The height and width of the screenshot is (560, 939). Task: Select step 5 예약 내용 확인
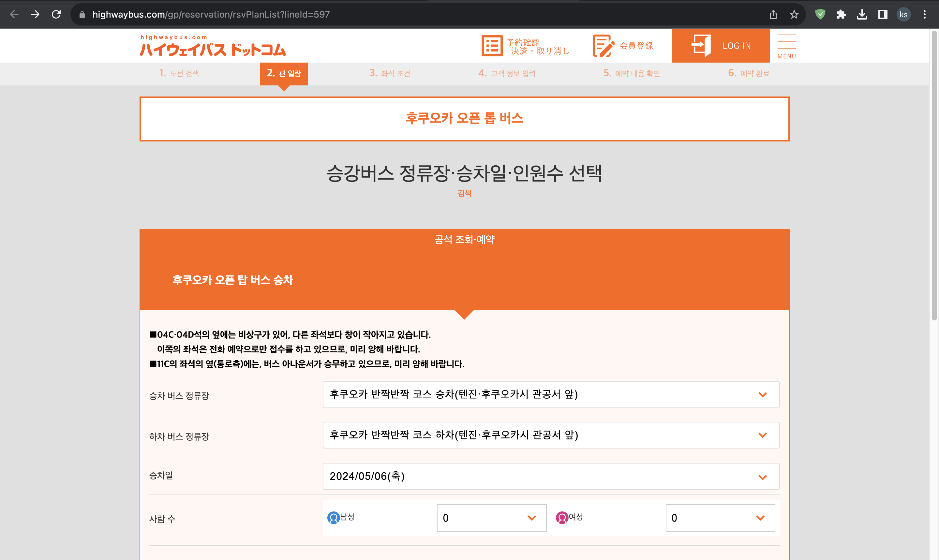pyautogui.click(x=632, y=73)
